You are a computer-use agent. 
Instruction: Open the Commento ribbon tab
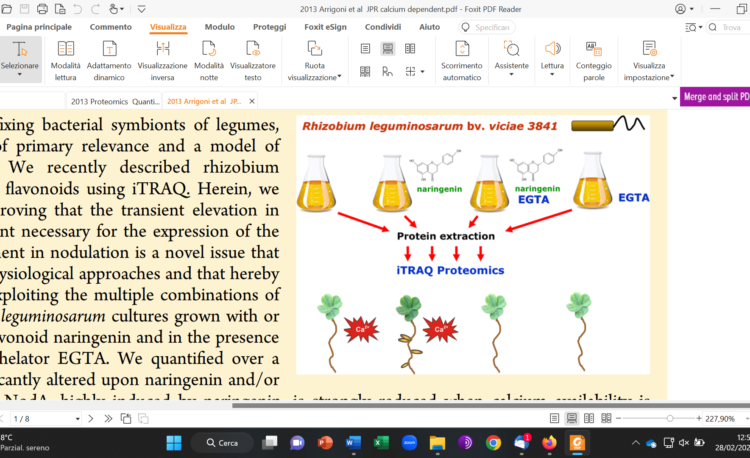click(110, 27)
